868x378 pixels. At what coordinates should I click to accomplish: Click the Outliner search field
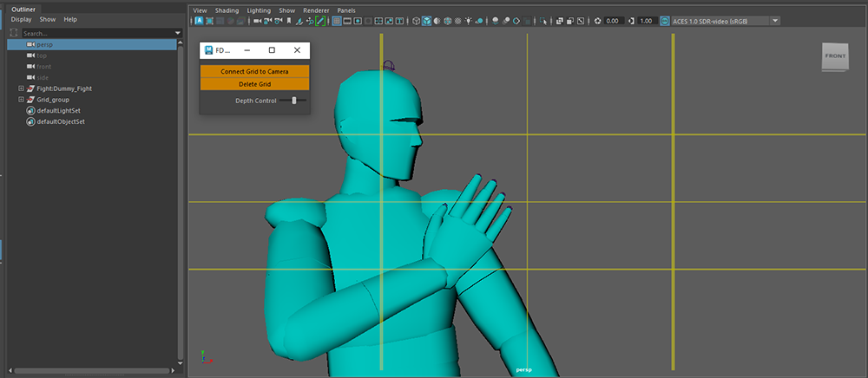[95, 33]
